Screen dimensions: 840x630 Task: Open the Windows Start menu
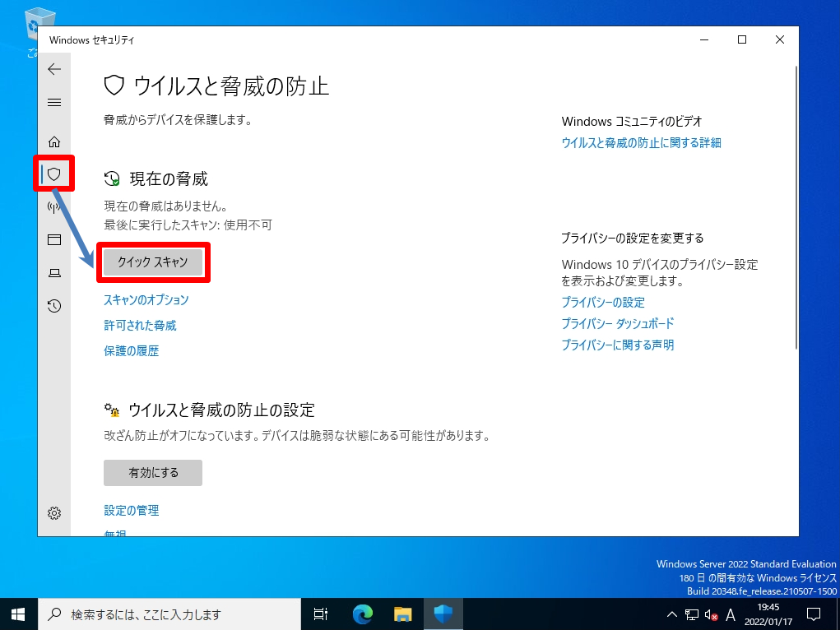point(19,614)
